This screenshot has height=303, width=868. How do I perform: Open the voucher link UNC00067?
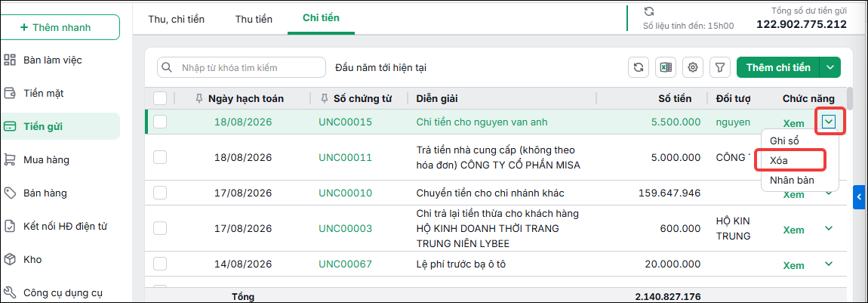tap(345, 264)
